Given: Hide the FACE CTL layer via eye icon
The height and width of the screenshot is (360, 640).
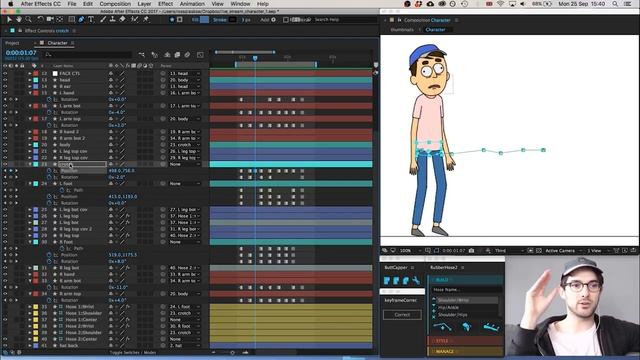Looking at the screenshot, I should (5, 73).
